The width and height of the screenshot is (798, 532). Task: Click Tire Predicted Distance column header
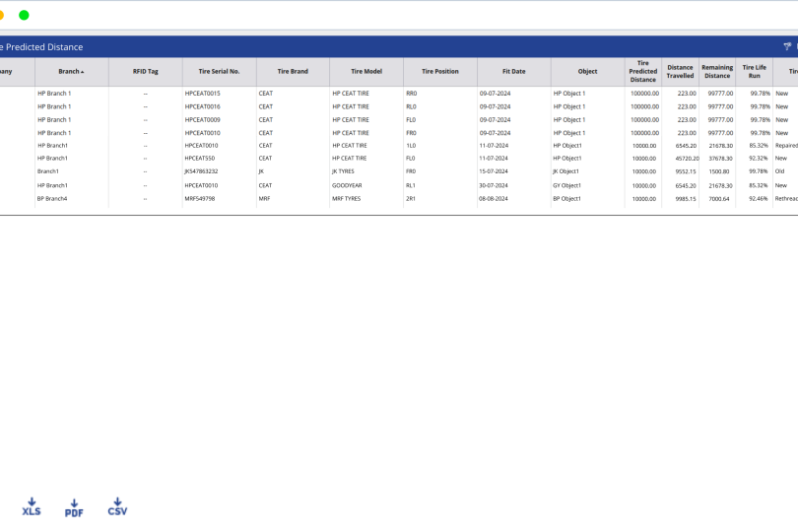(642, 72)
